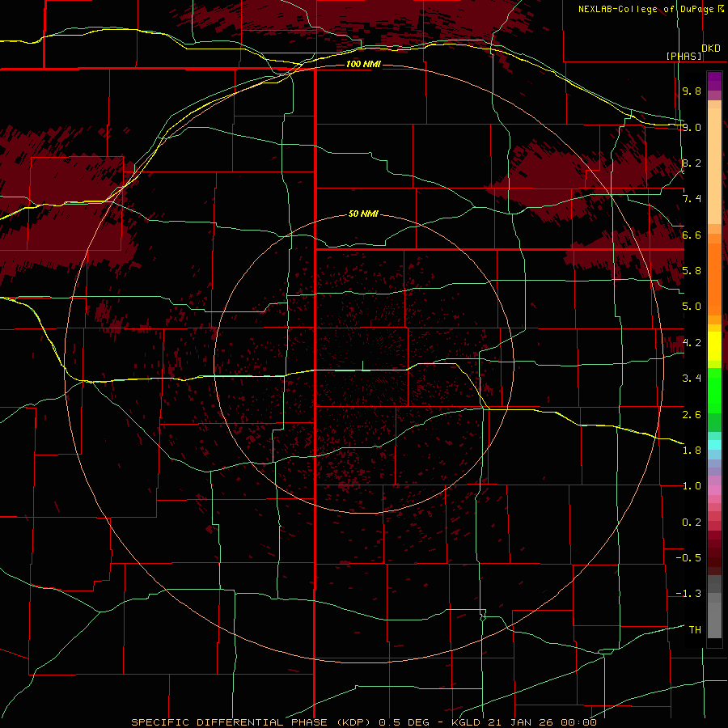Select the 5.8 scale value
Screen dimensions: 728x728
692,271
